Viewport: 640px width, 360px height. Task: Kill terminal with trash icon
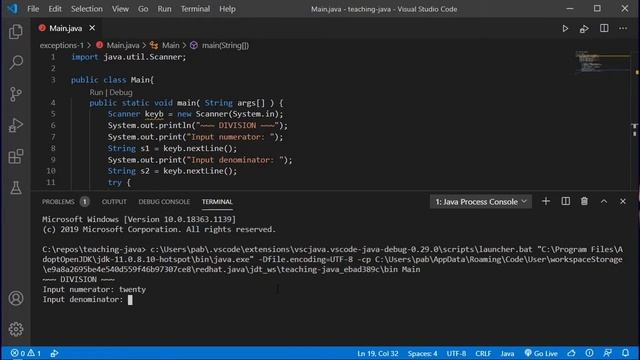coord(584,201)
